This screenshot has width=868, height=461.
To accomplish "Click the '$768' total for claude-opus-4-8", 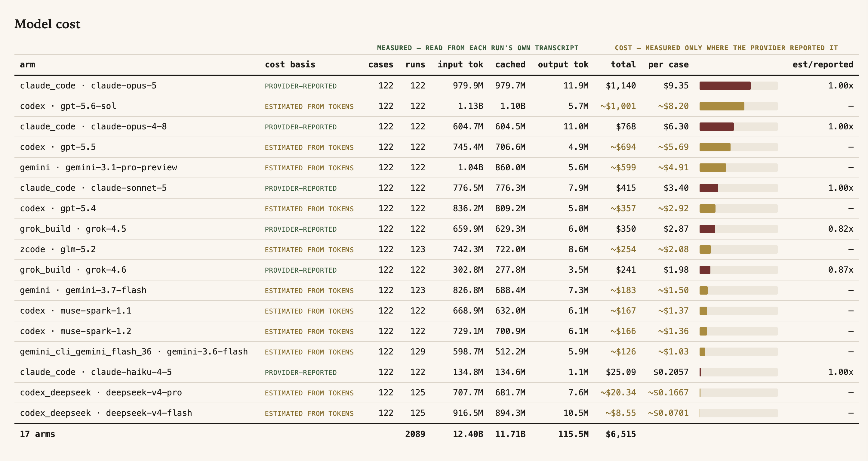I will (x=626, y=126).
